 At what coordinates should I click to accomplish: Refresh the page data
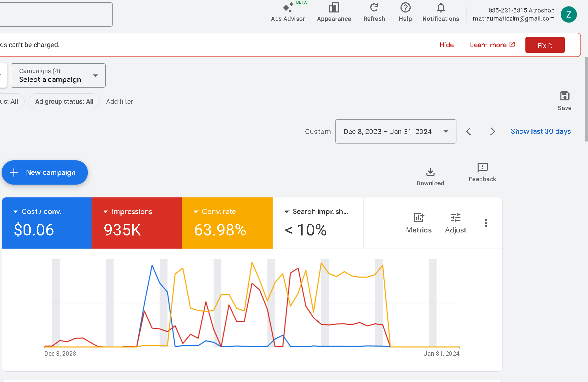pyautogui.click(x=374, y=12)
